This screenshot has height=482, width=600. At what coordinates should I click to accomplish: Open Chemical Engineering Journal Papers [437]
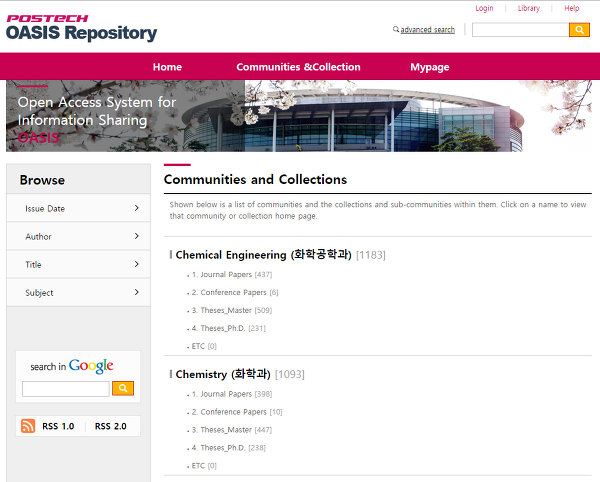232,275
